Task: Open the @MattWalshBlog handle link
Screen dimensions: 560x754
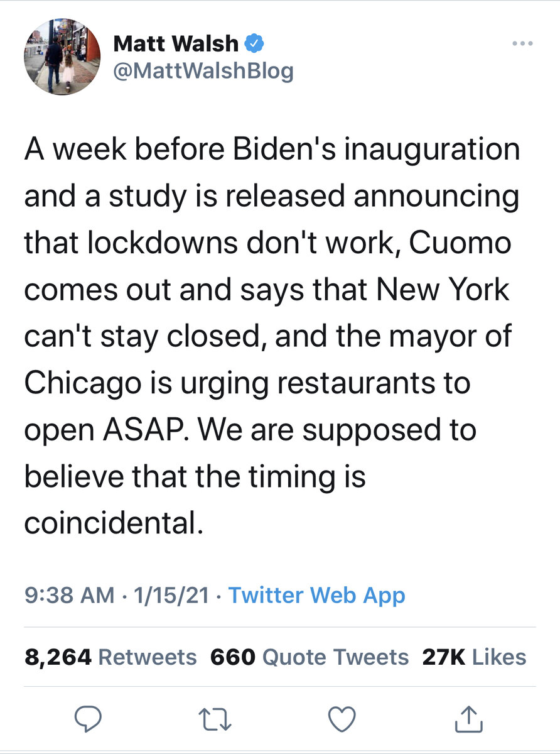Action: (x=203, y=72)
